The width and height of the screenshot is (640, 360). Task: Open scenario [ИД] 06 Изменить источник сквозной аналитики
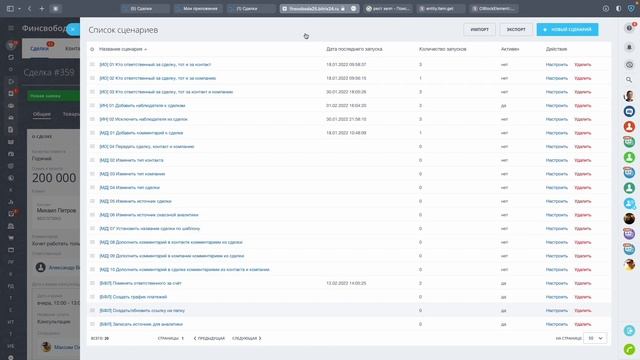tap(149, 215)
